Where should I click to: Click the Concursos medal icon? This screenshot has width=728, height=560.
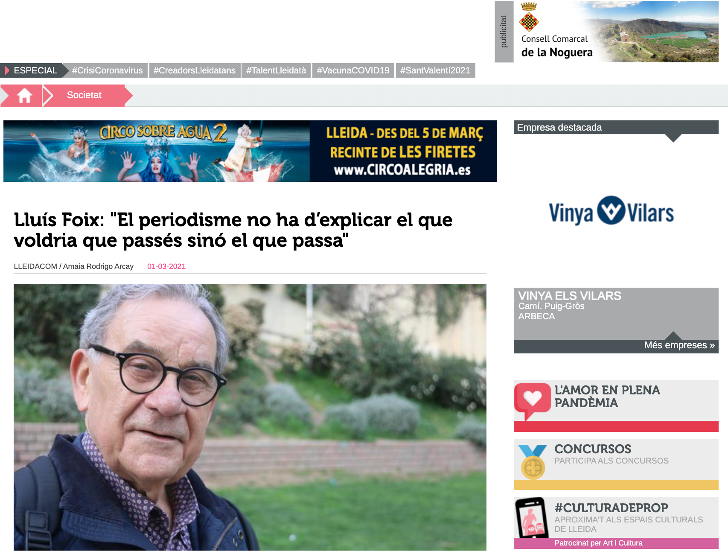tap(533, 461)
